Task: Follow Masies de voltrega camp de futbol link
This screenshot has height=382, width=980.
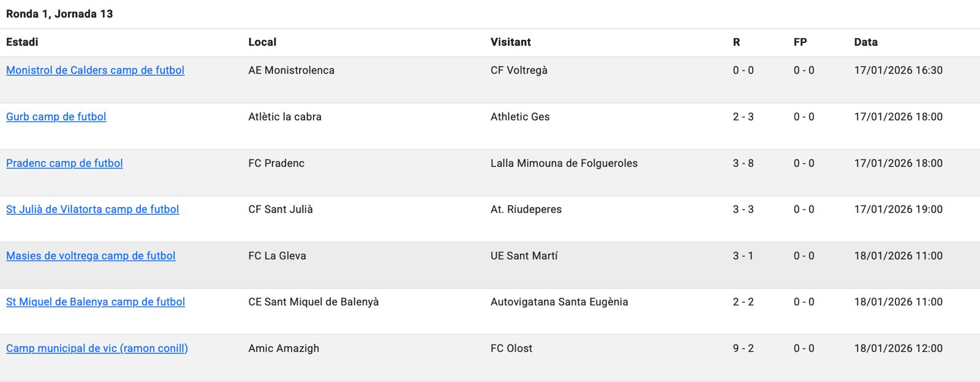Action: [x=91, y=256]
